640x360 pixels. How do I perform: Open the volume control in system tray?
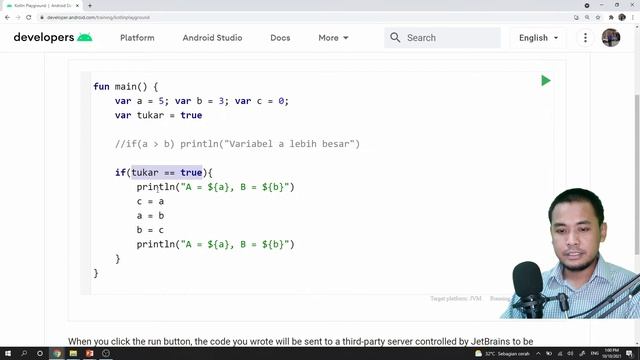[570, 353]
